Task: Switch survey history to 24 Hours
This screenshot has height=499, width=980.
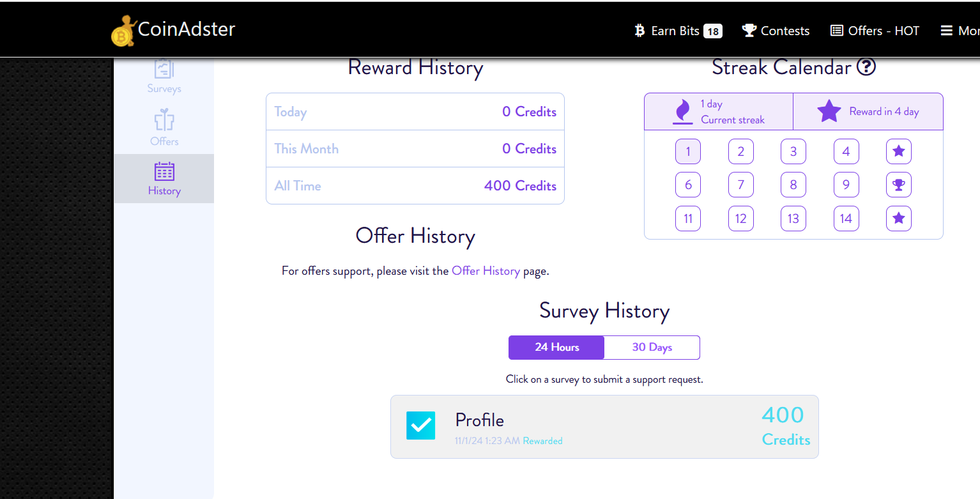Action: [556, 348]
